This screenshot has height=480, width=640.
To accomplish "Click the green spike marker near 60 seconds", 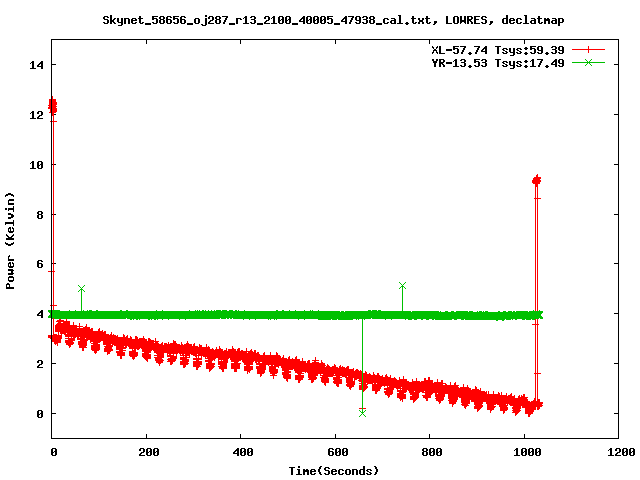I will pos(81,289).
